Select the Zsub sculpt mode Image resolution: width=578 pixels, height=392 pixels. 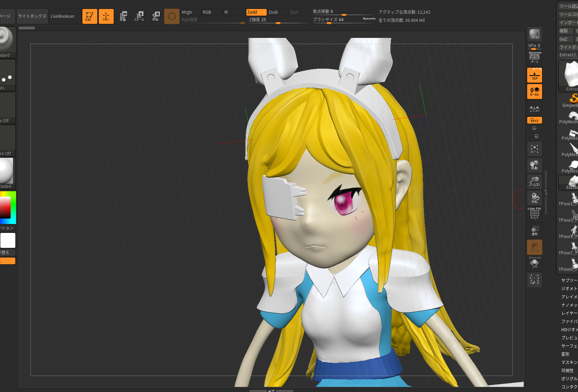(277, 12)
